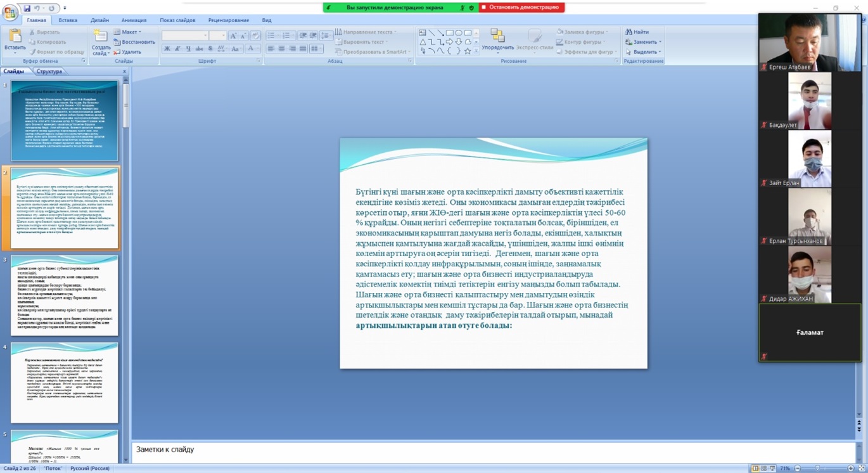Image resolution: width=868 pixels, height=473 pixels.
Task: Delete slide with the Удалить button
Action: [127, 52]
